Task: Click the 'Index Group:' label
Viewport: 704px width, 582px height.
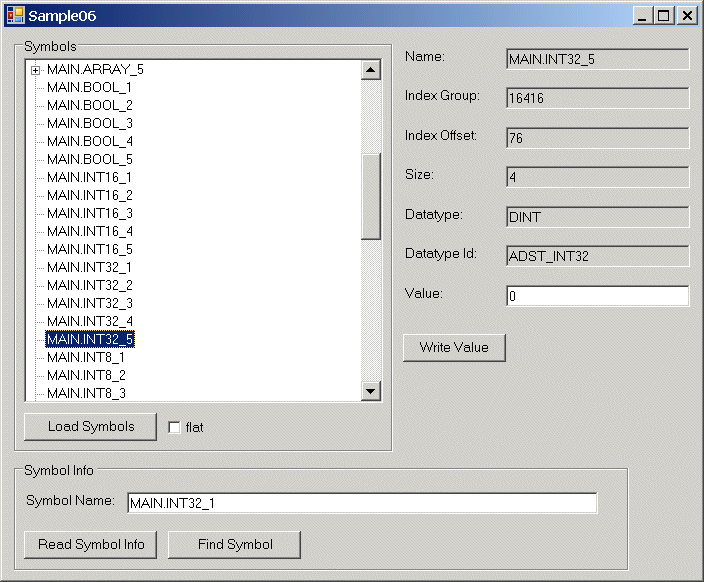Action: pyautogui.click(x=442, y=96)
